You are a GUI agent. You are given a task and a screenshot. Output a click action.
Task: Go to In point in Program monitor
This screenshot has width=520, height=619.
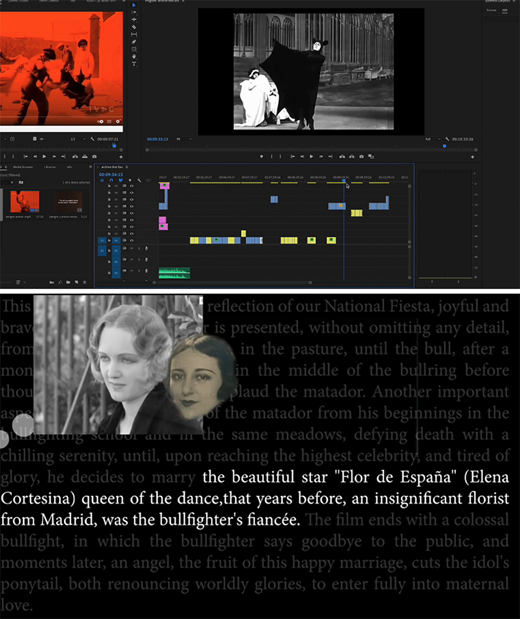[x=293, y=157]
